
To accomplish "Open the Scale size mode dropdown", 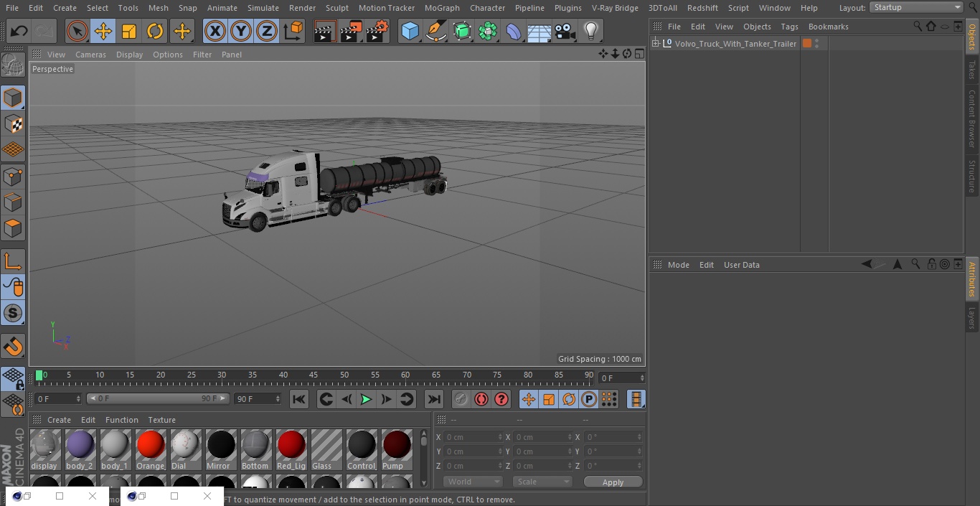I will coord(542,482).
